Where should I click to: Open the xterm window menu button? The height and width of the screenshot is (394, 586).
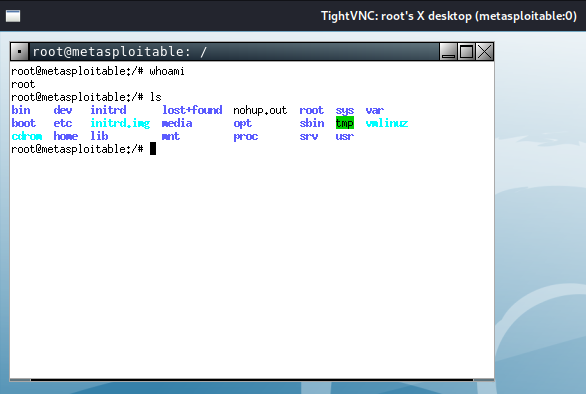(19, 52)
